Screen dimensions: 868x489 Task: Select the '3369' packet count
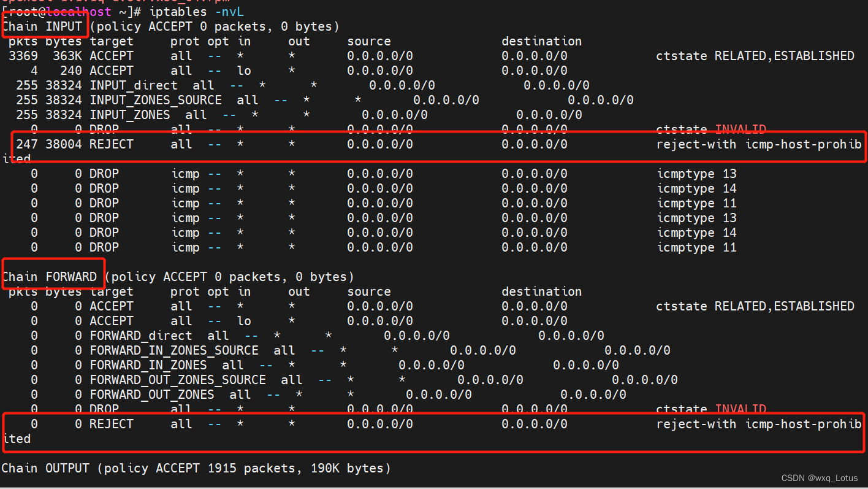tap(23, 56)
